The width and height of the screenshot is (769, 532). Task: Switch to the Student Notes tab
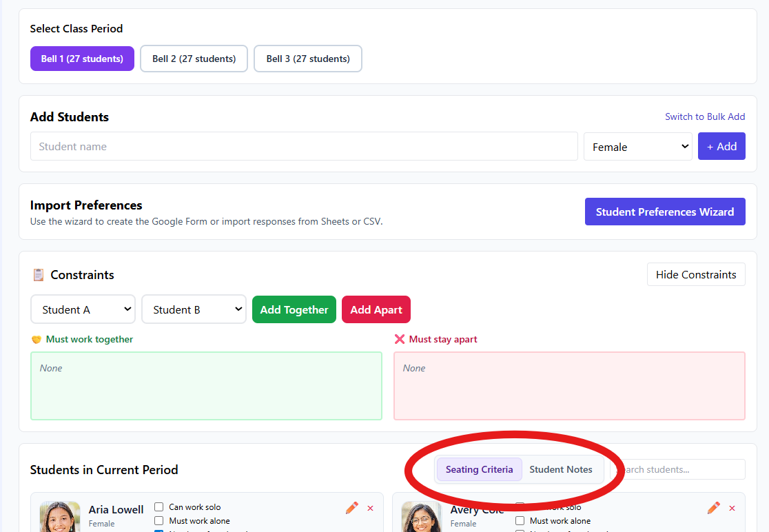coord(560,470)
